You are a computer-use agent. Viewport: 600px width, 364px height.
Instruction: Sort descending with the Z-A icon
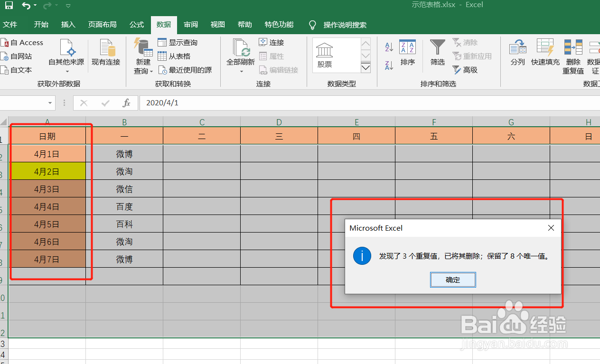(388, 66)
